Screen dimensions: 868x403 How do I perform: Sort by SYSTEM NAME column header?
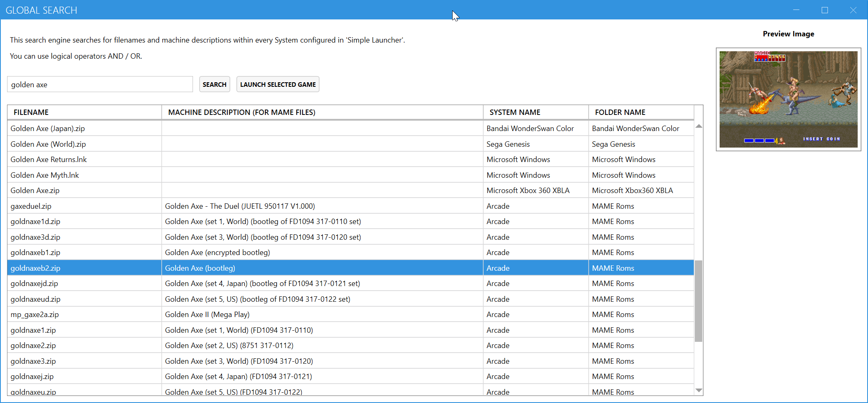[x=536, y=112]
